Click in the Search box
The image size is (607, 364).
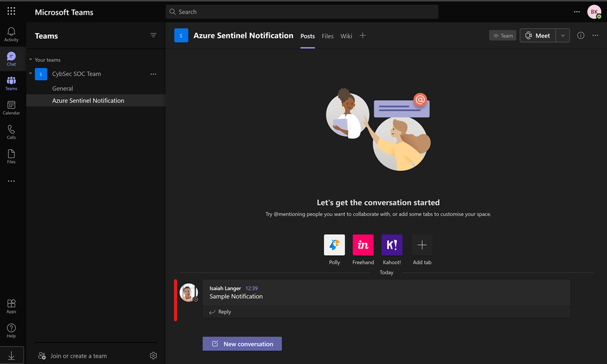click(x=302, y=12)
